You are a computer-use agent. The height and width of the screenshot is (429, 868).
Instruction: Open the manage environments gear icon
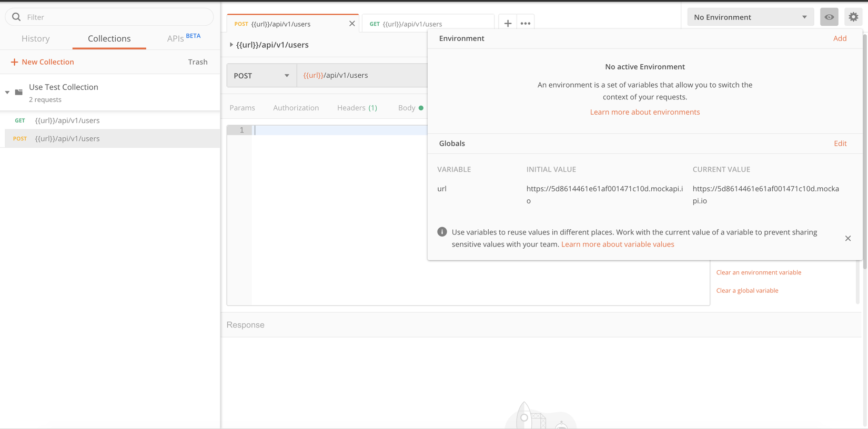(x=853, y=17)
